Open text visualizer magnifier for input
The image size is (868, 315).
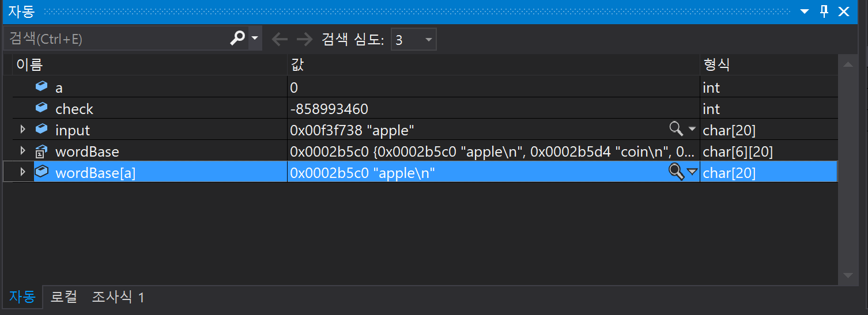[677, 130]
